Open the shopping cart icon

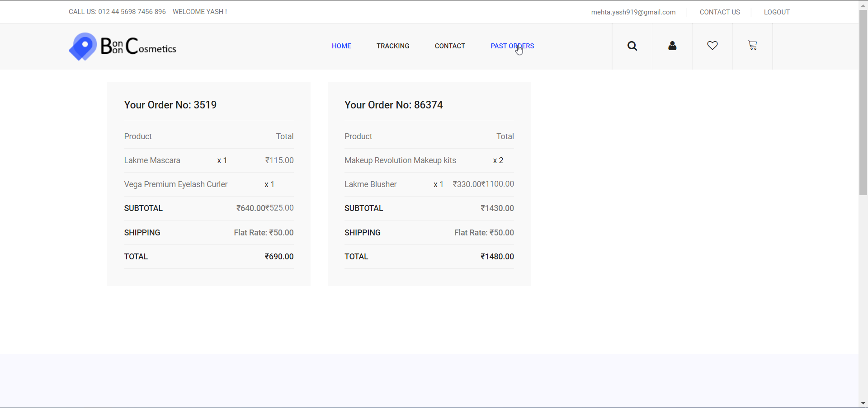[752, 46]
